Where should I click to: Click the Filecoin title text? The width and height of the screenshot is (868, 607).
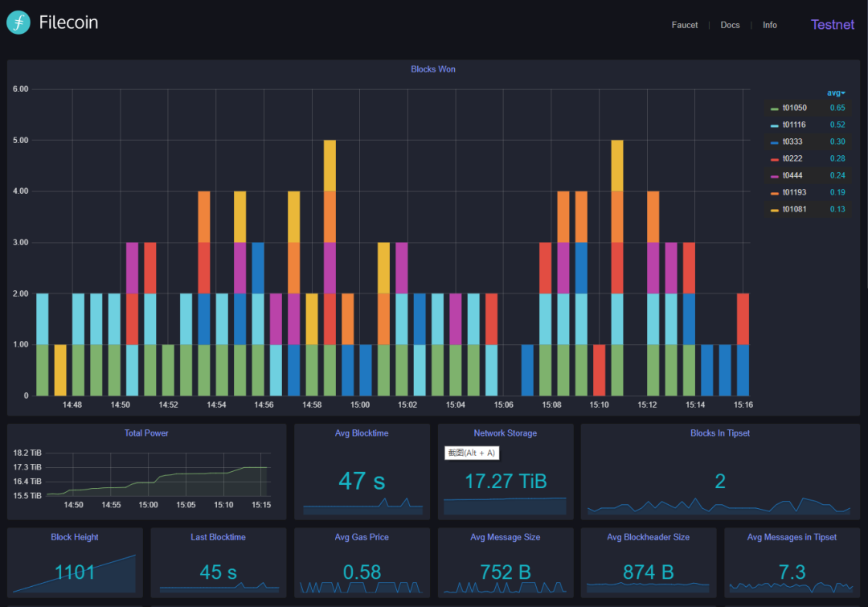(68, 23)
